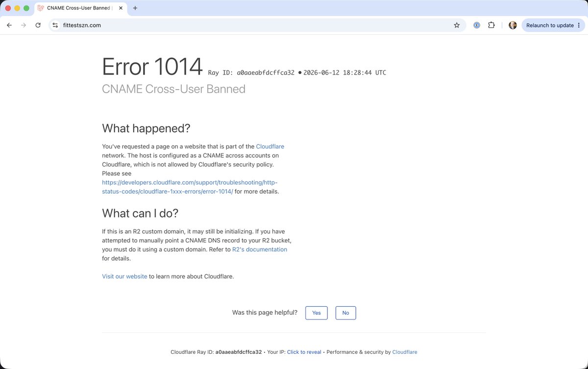Screen dimensions: 588x369
Task: Click to reveal your IP address
Action: pos(304,352)
